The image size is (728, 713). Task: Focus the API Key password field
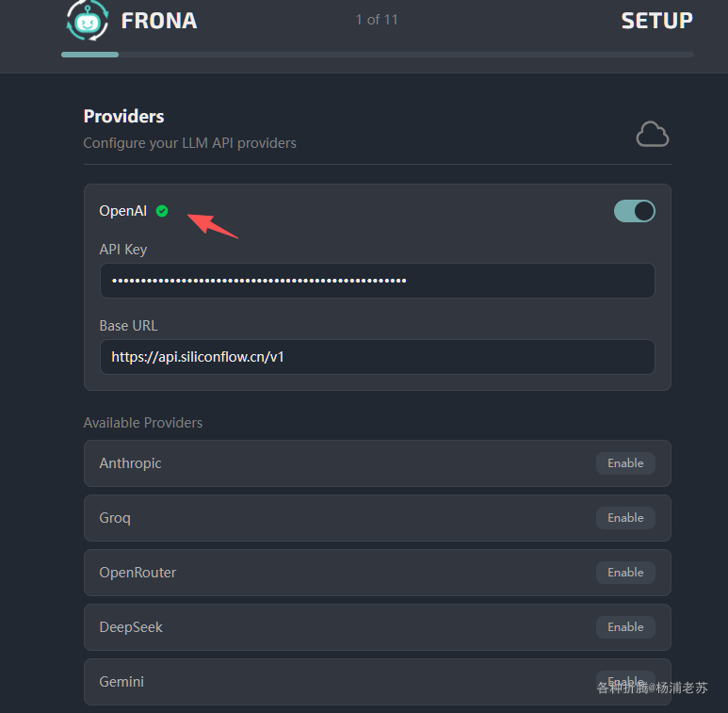pyautogui.click(x=377, y=281)
